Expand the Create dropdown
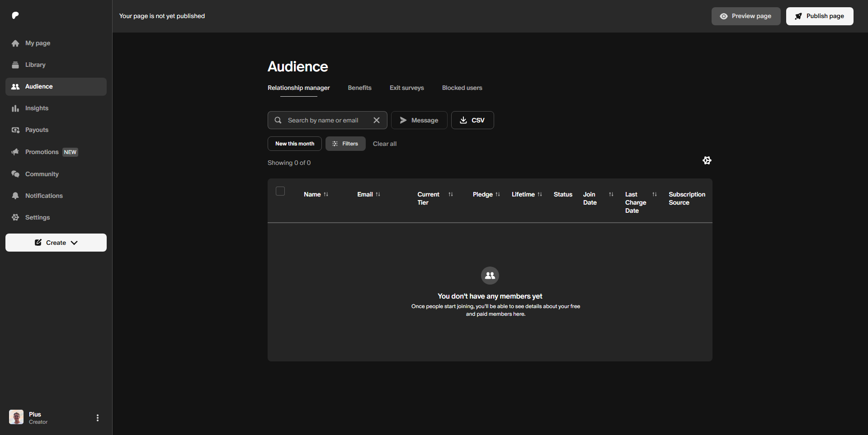Screen dimensions: 868x435 [x=56, y=243]
